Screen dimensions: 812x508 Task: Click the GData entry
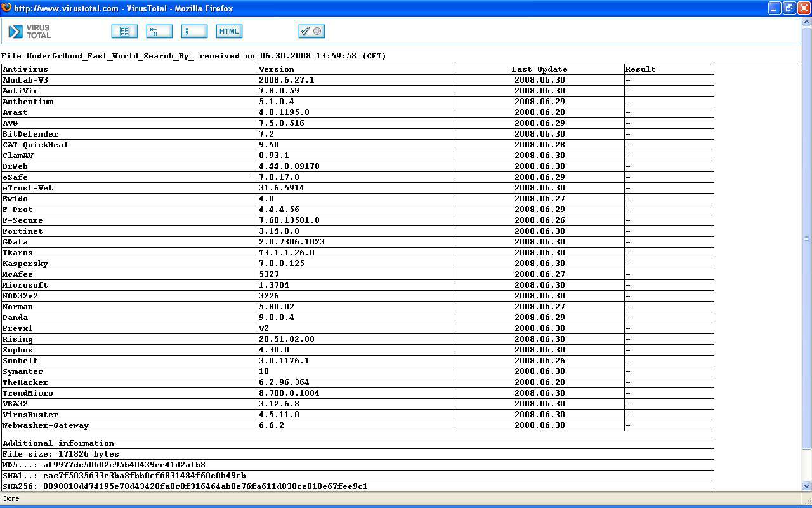[x=15, y=242]
